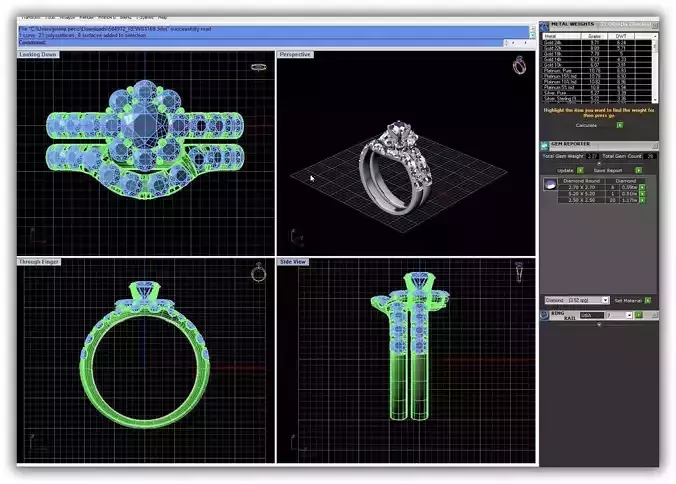Select the Silver Pure row

(x=597, y=93)
